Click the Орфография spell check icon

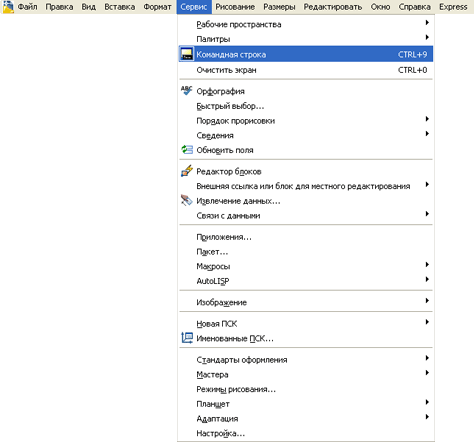tap(187, 90)
